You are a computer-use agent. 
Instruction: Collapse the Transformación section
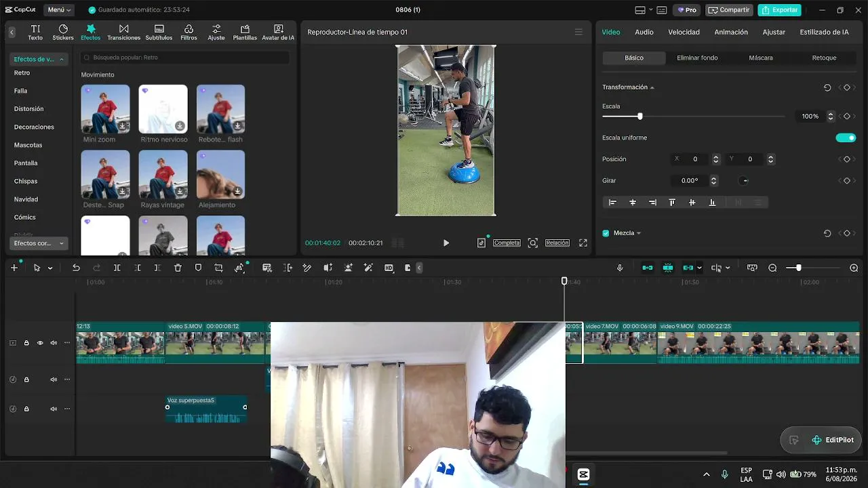pos(652,87)
